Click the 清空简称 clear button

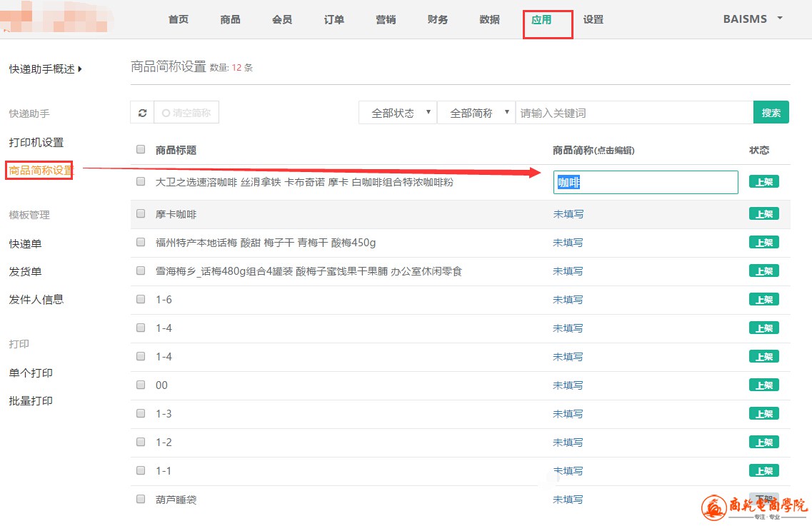click(186, 113)
